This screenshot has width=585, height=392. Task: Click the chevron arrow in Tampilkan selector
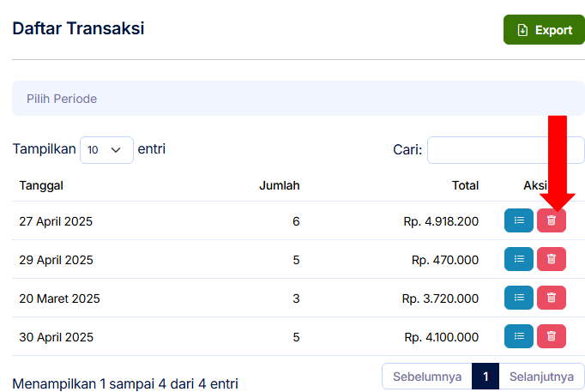coord(116,150)
